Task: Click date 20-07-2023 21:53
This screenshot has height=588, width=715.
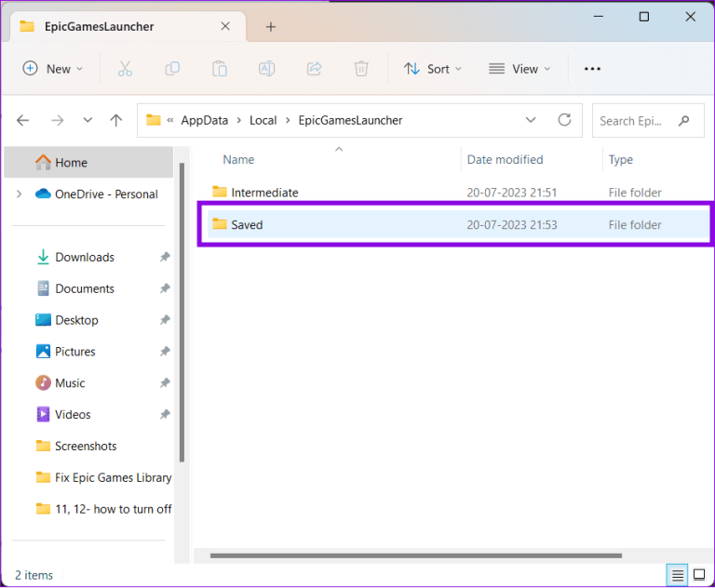Action: coord(512,225)
